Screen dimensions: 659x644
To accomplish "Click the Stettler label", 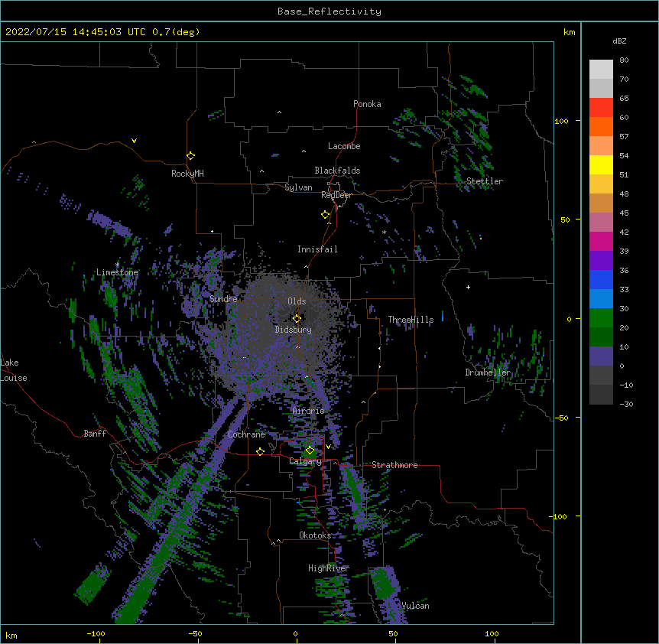I will tap(485, 181).
